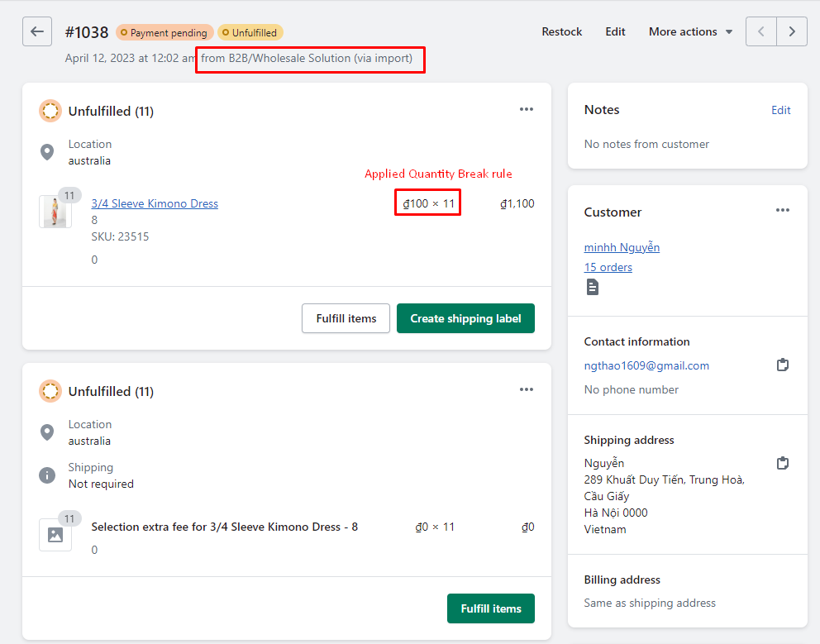This screenshot has width=820, height=644.
Task: Click the back arrow button
Action: (37, 31)
